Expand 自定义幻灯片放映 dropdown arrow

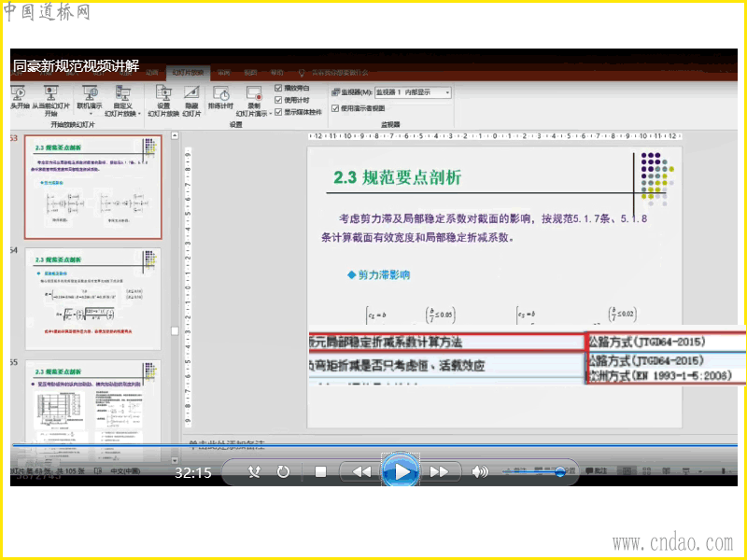click(139, 114)
